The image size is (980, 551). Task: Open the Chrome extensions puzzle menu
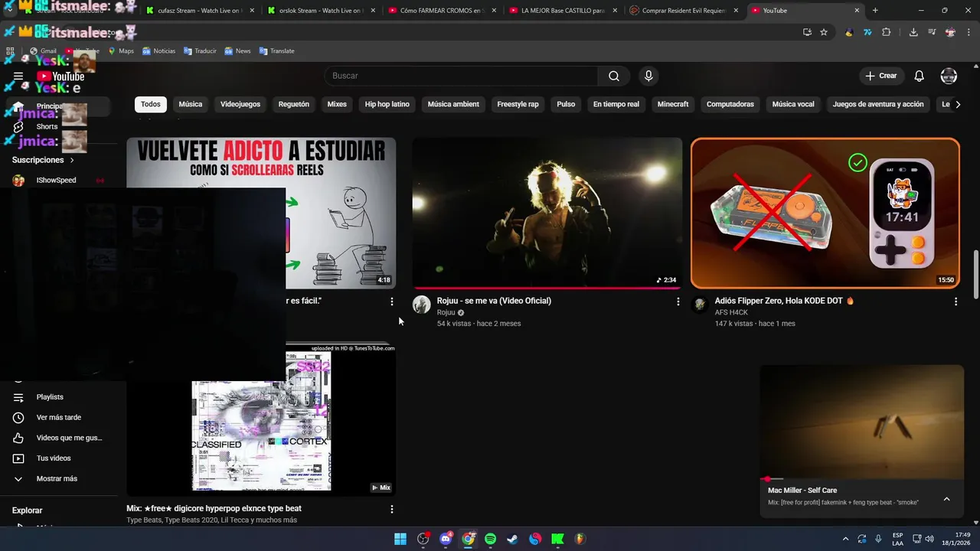pyautogui.click(x=887, y=32)
